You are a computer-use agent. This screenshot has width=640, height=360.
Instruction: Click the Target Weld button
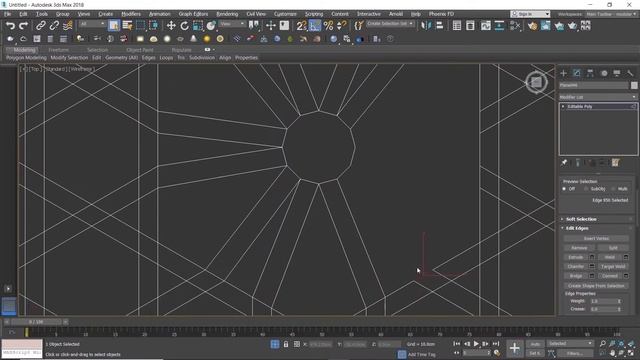[x=613, y=267]
